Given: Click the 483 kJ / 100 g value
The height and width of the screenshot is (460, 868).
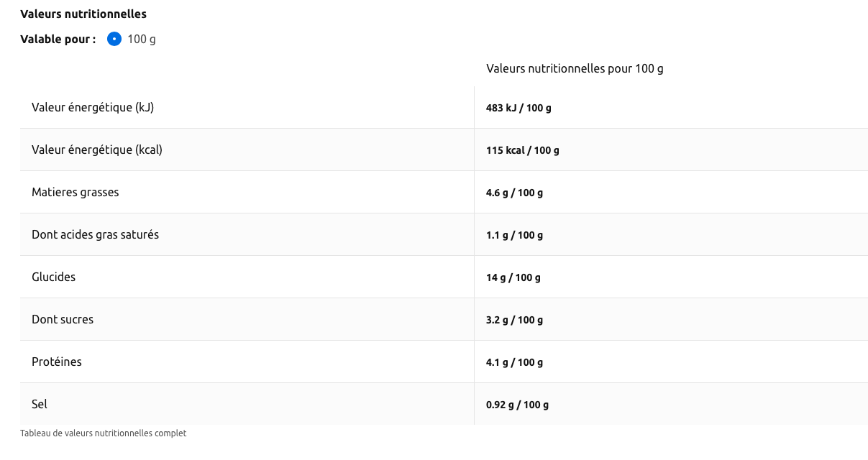Looking at the screenshot, I should tap(518, 108).
